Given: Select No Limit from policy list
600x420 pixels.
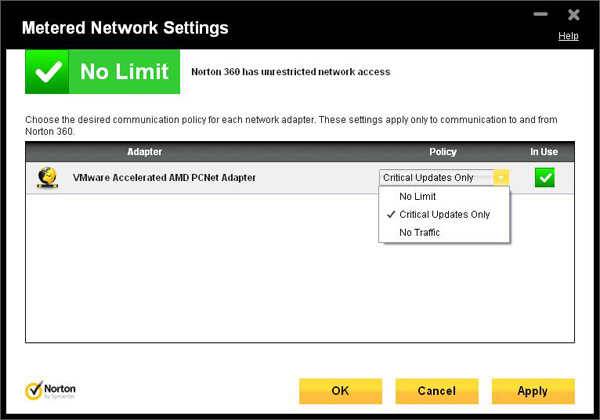Looking at the screenshot, I should coord(444,196).
